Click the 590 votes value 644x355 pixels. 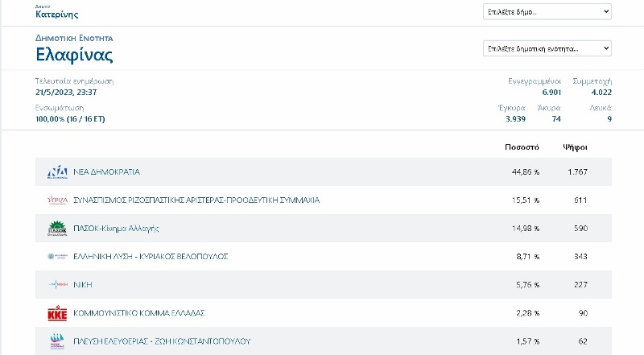(x=580, y=229)
